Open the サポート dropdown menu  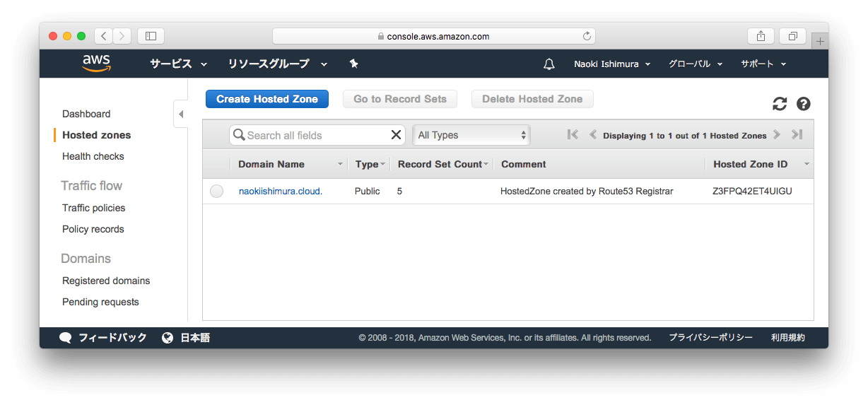pos(763,64)
